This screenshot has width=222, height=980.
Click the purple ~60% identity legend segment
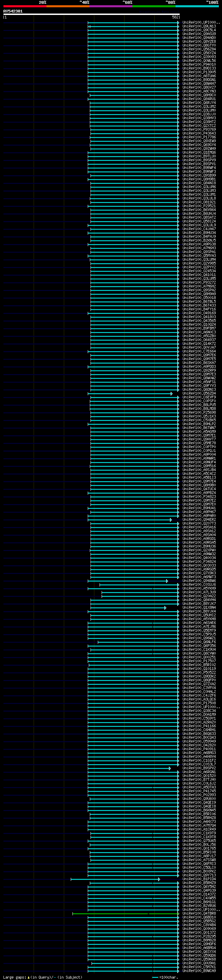tap(111, 6)
